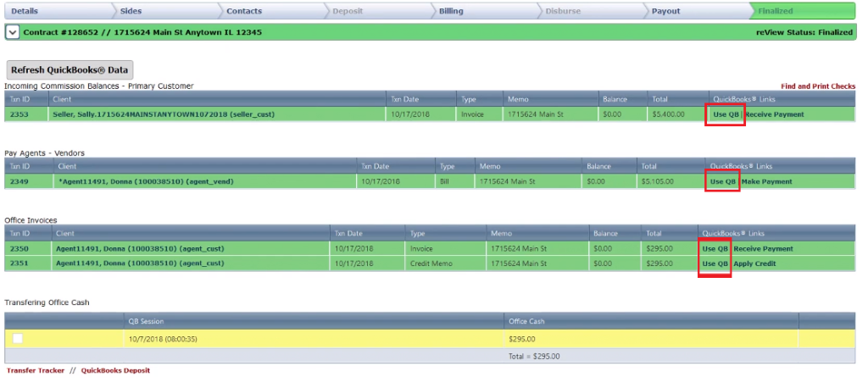
Task: Click Refresh QuickBooks Data button
Action: [70, 70]
